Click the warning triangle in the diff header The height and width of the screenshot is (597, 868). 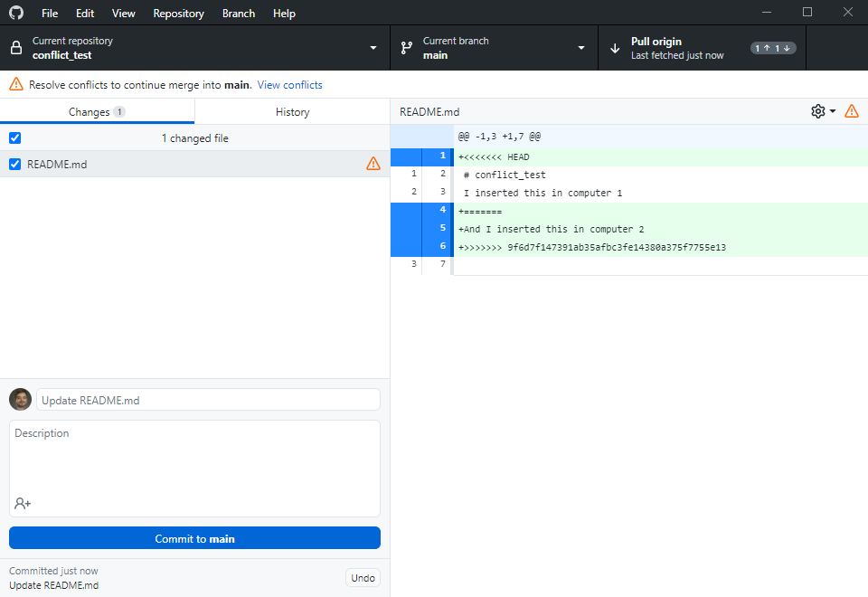851,111
